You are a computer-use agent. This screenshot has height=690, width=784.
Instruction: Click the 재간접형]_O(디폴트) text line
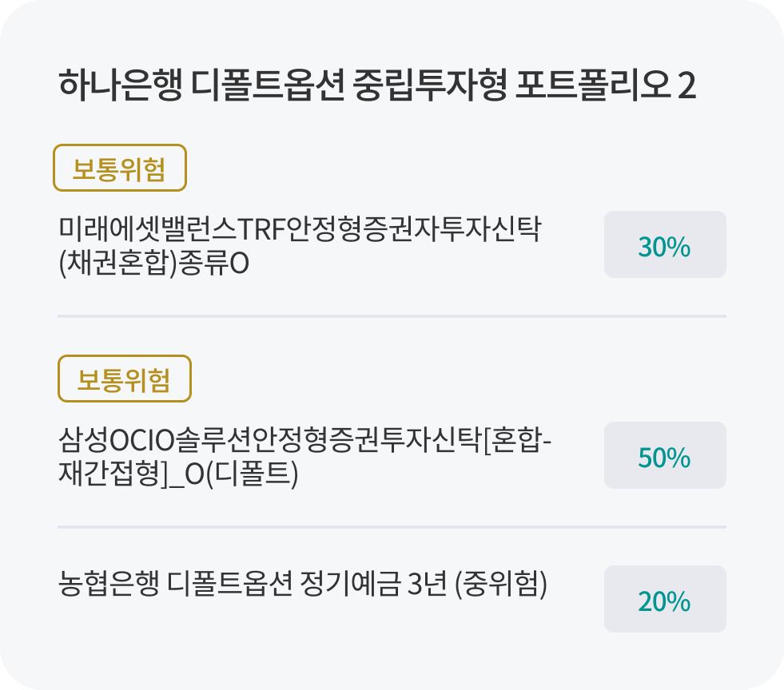[x=178, y=475]
